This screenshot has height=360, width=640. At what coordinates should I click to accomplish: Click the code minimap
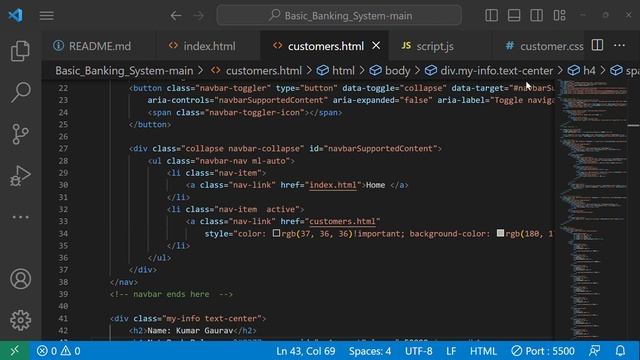[593, 210]
